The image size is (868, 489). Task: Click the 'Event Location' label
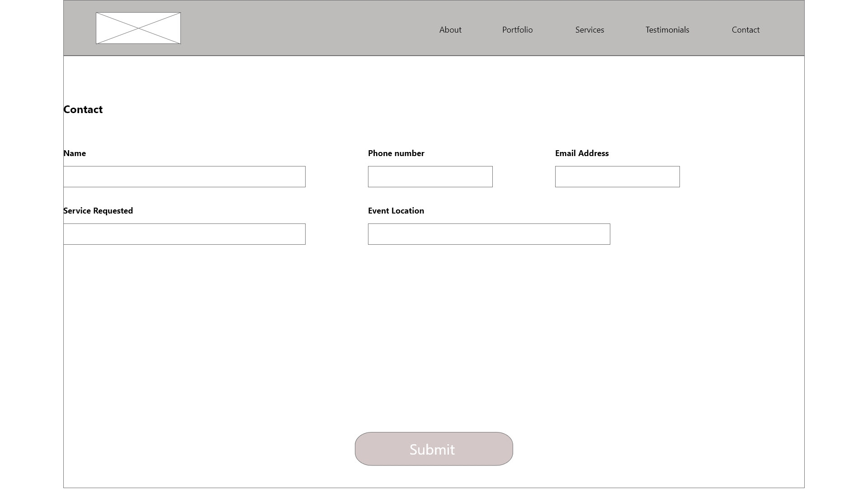point(396,211)
